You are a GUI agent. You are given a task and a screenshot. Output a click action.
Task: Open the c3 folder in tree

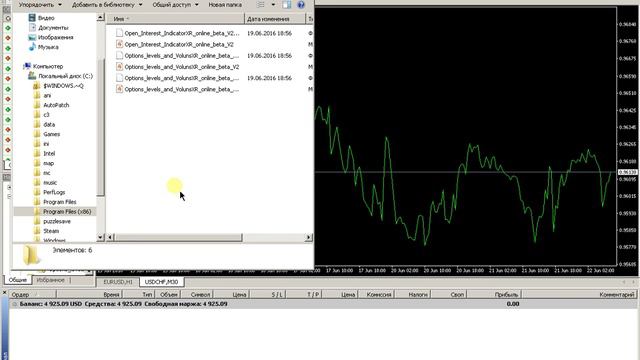coord(46,115)
